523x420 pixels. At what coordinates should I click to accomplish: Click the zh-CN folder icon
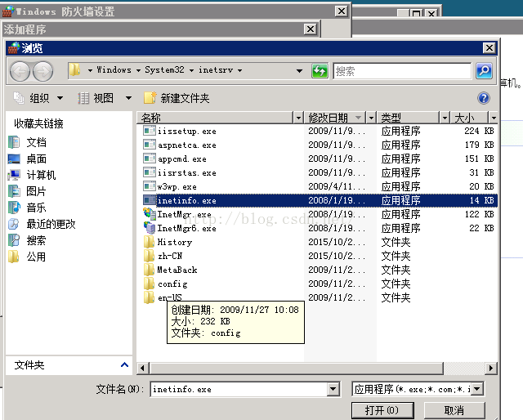point(149,256)
